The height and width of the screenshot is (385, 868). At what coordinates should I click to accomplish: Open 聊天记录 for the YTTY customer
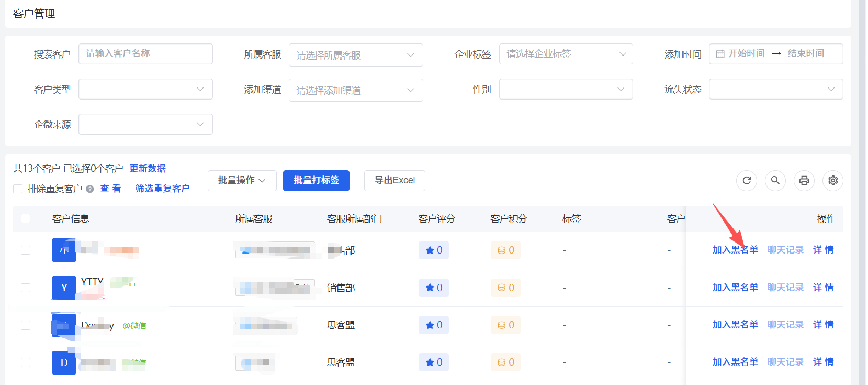pyautogui.click(x=785, y=288)
